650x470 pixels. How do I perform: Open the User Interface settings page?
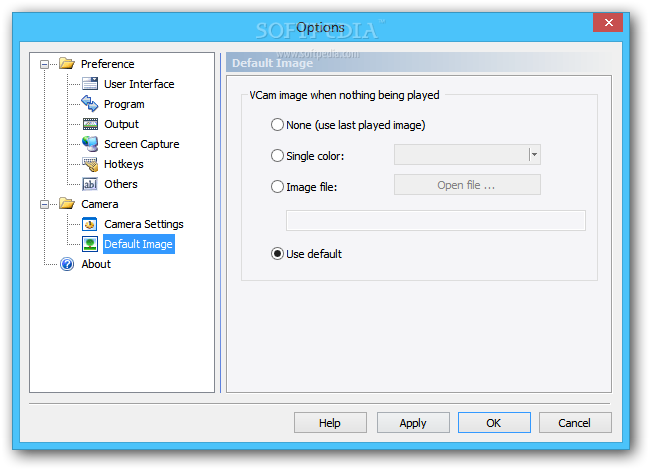click(139, 84)
